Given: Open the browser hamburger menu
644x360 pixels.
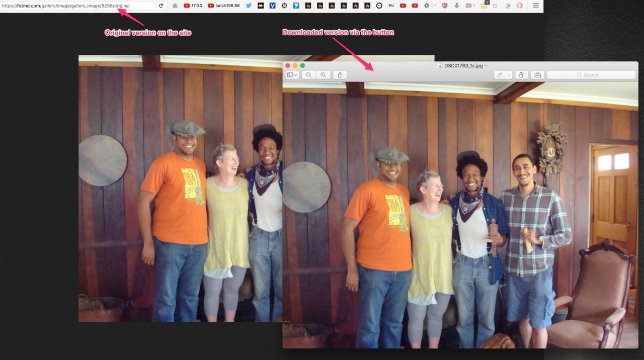Looking at the screenshot, I should click(x=535, y=6).
